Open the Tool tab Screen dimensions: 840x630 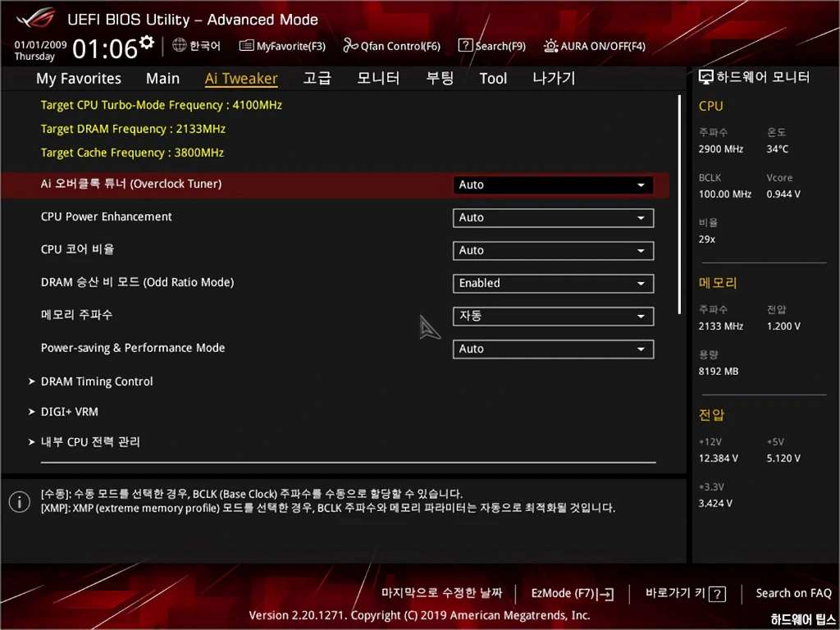(493, 78)
